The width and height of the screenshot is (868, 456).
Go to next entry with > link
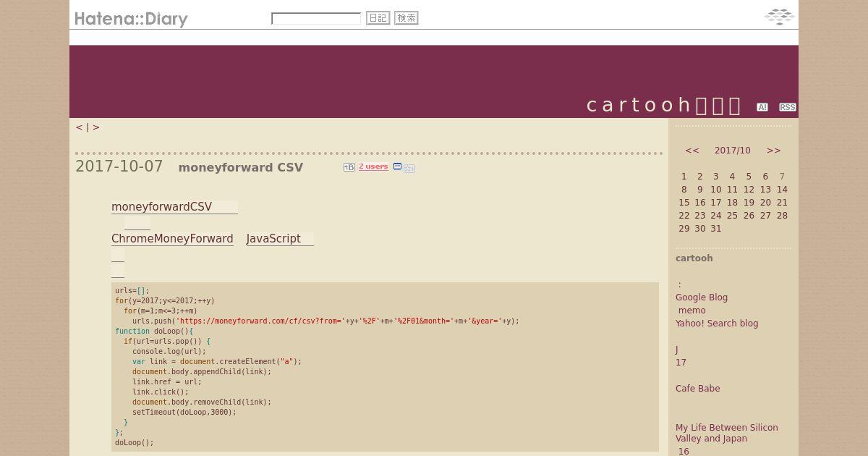coord(96,127)
